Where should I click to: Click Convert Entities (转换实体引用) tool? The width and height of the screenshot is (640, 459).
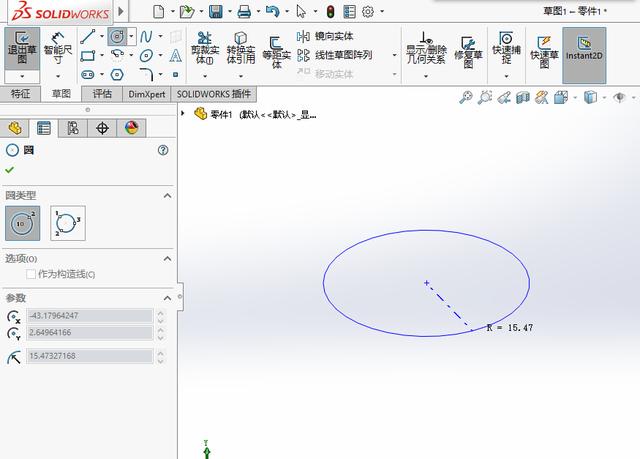240,48
